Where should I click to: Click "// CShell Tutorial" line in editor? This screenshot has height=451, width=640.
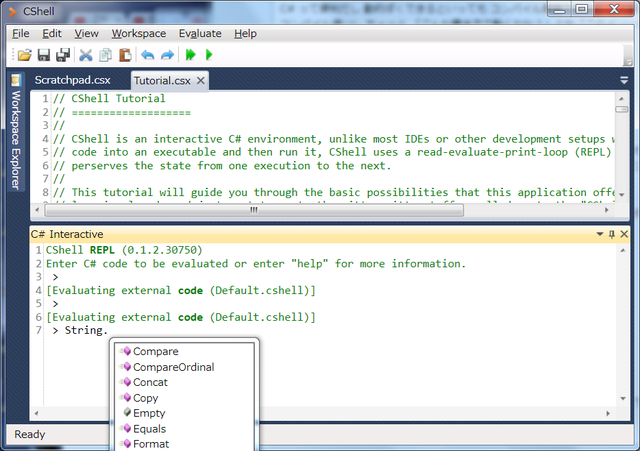coord(109,98)
